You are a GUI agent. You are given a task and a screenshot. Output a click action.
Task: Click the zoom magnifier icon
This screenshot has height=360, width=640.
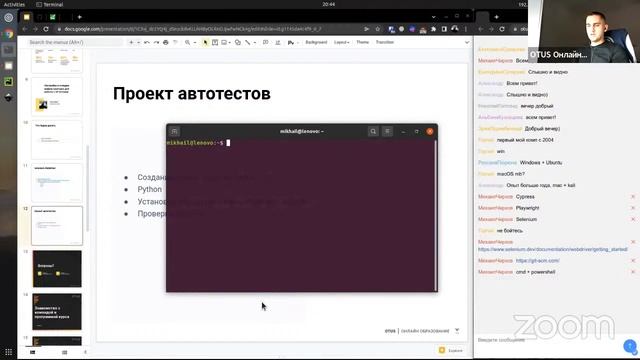click(187, 42)
